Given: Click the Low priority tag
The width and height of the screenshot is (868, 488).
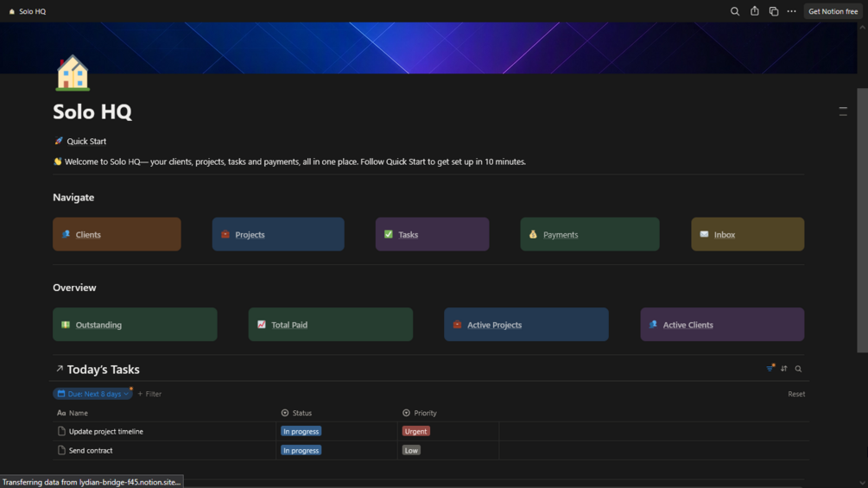Looking at the screenshot, I should click(x=411, y=450).
